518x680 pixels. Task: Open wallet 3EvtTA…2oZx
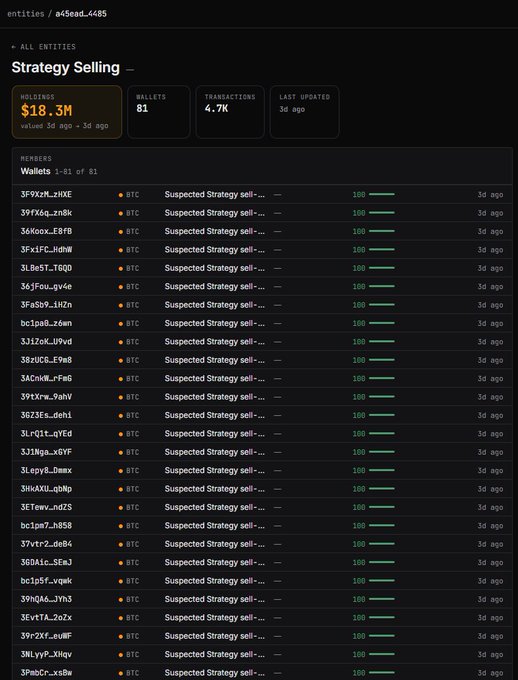click(x=46, y=618)
